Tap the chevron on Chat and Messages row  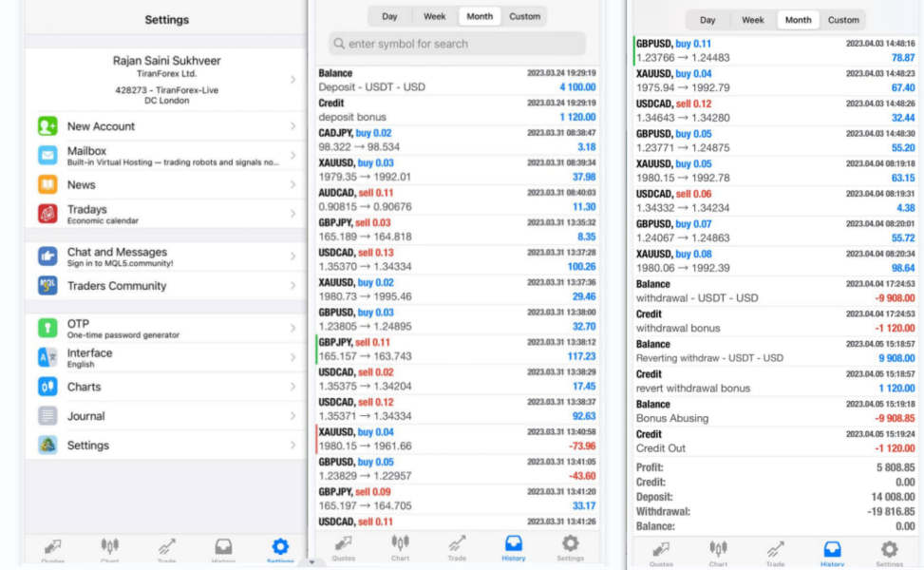292,256
